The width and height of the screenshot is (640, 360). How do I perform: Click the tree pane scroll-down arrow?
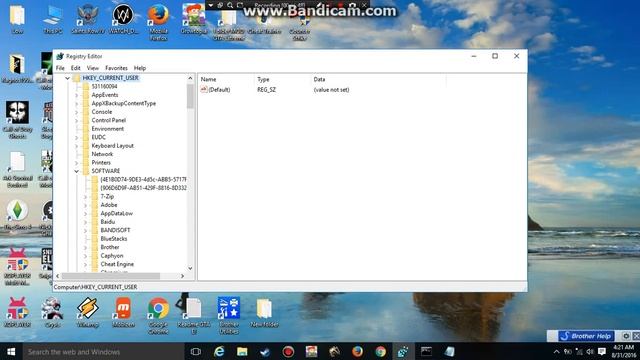click(190, 269)
